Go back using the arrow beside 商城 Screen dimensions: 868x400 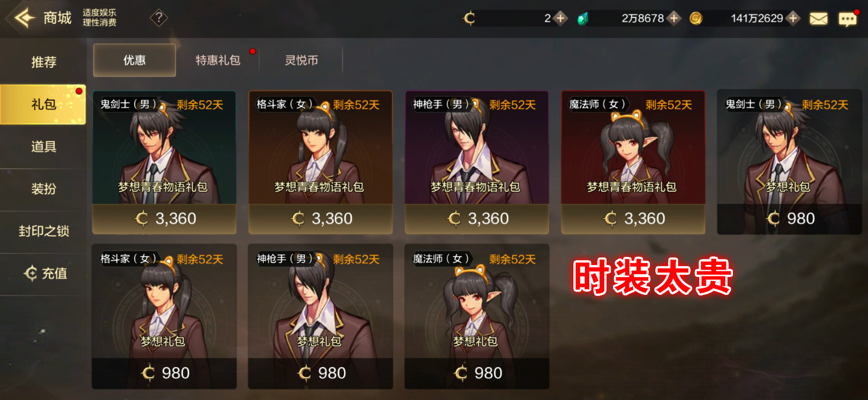tap(25, 18)
